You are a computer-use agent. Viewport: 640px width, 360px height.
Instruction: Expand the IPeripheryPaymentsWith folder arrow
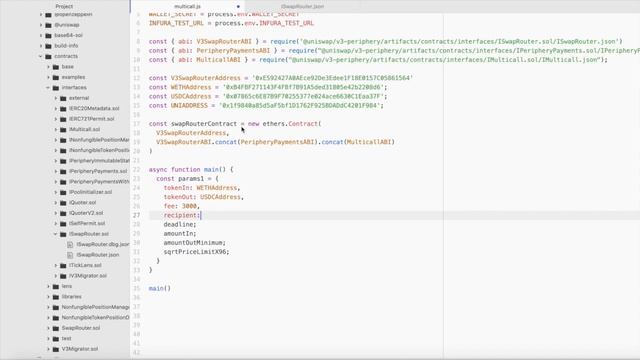(x=56, y=182)
